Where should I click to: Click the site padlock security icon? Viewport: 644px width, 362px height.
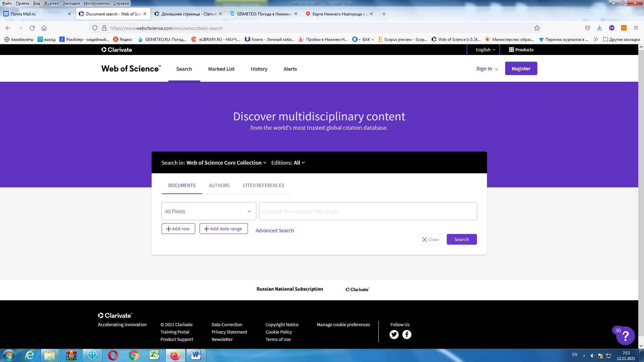(x=104, y=28)
